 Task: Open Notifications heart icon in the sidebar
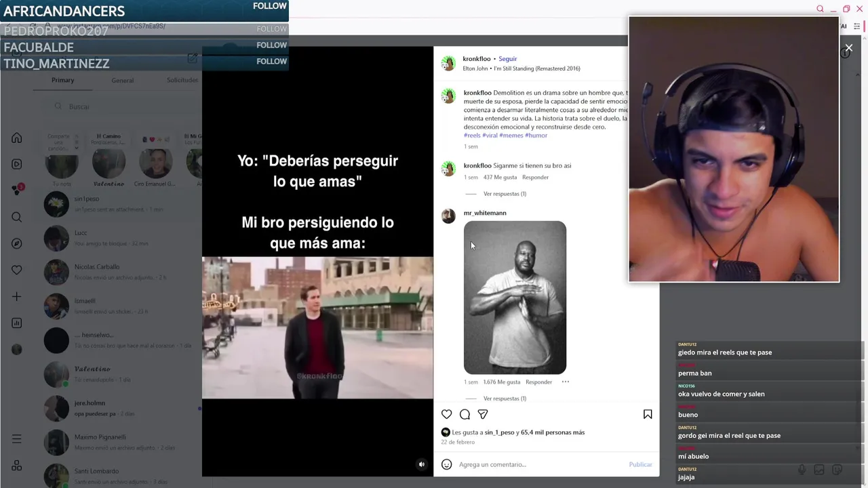(x=17, y=270)
